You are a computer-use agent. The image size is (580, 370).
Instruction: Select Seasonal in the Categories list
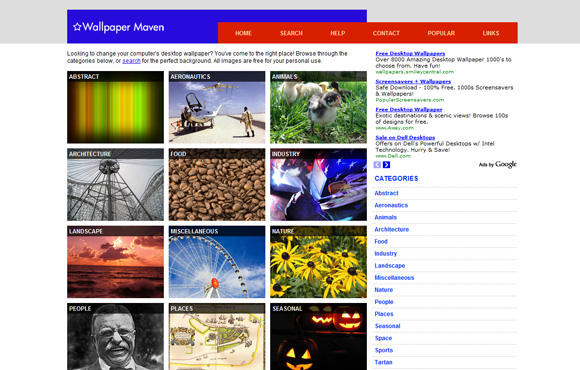(x=387, y=326)
